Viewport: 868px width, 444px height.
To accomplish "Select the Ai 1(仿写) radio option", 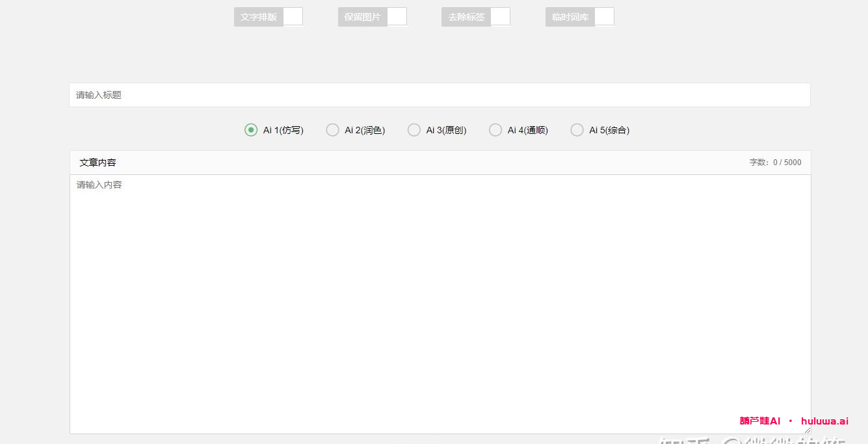I will point(251,130).
